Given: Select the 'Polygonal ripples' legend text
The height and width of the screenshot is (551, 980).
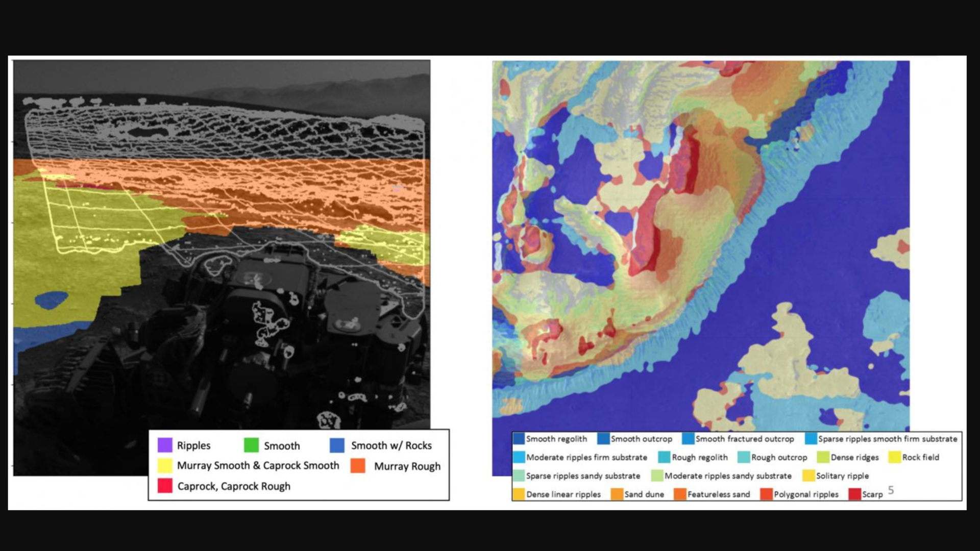Looking at the screenshot, I should click(806, 494).
